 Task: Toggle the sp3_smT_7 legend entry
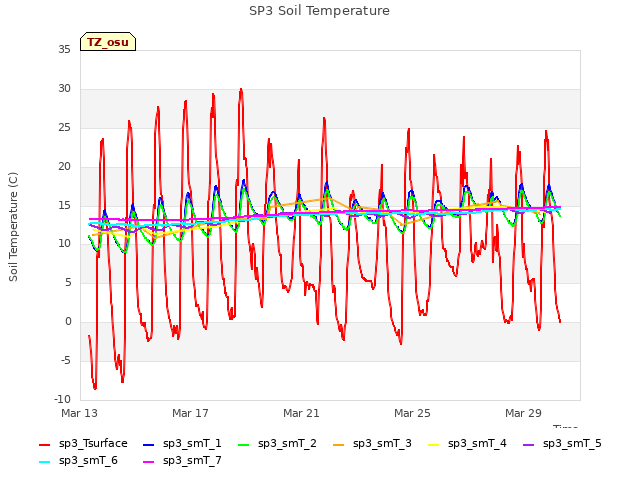182,460
